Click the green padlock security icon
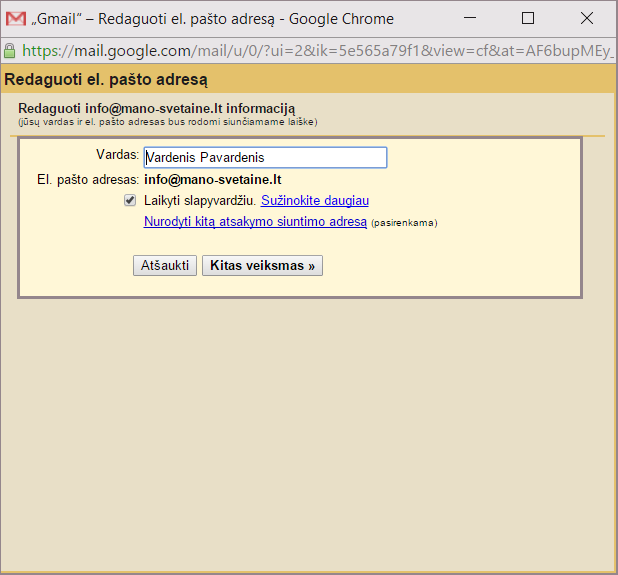 pos(10,50)
